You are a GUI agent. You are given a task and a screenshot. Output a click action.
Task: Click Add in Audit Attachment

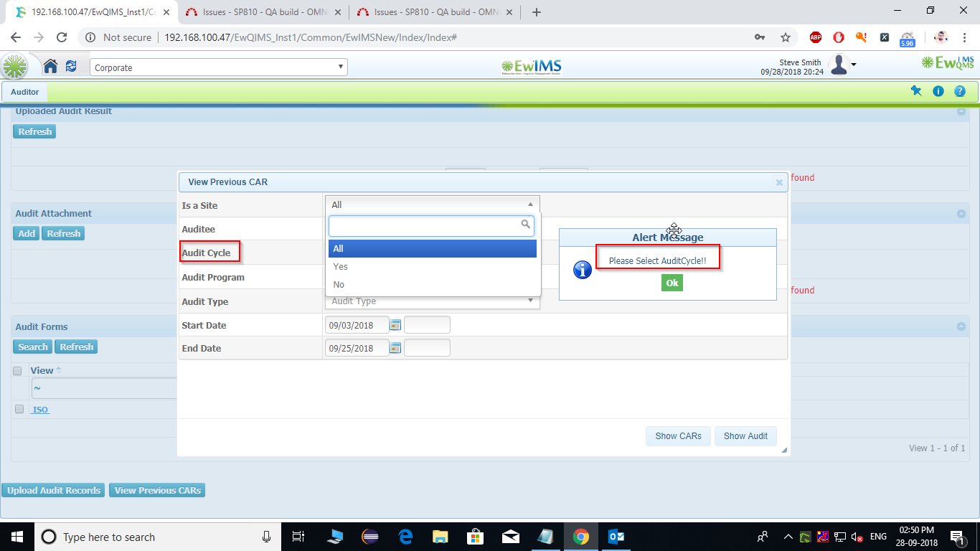point(27,233)
